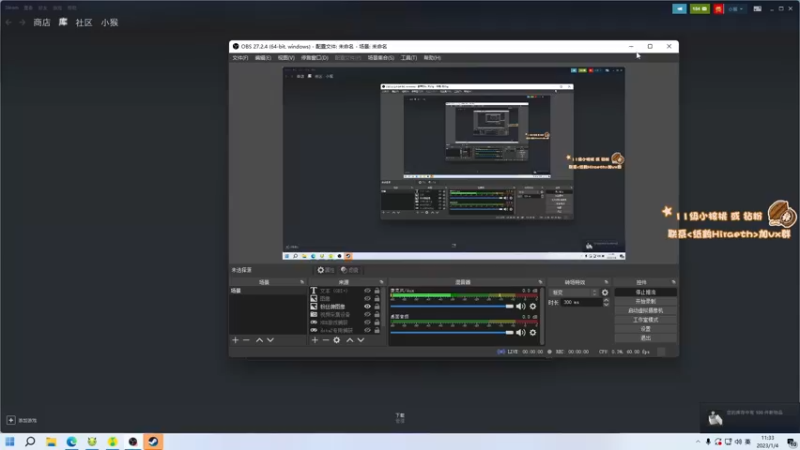800x450 pixels.
Task: Pop out the audio mixer dock icon
Action: click(540, 282)
